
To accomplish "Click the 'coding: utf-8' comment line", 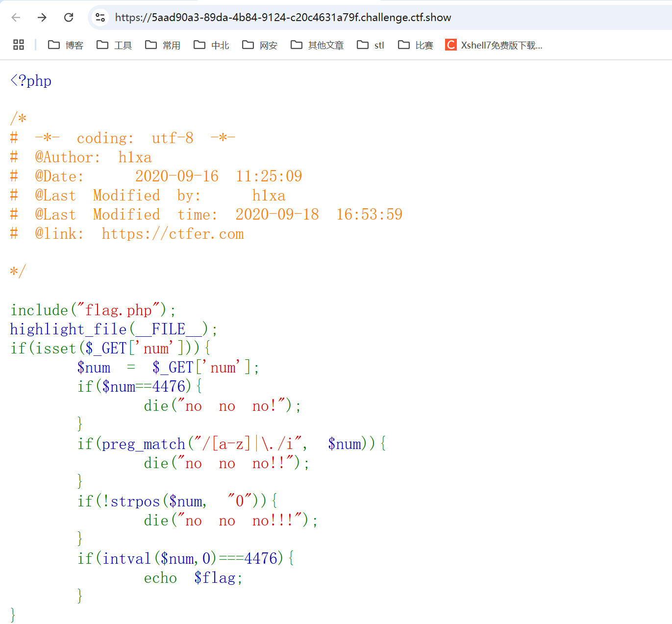I will [123, 138].
